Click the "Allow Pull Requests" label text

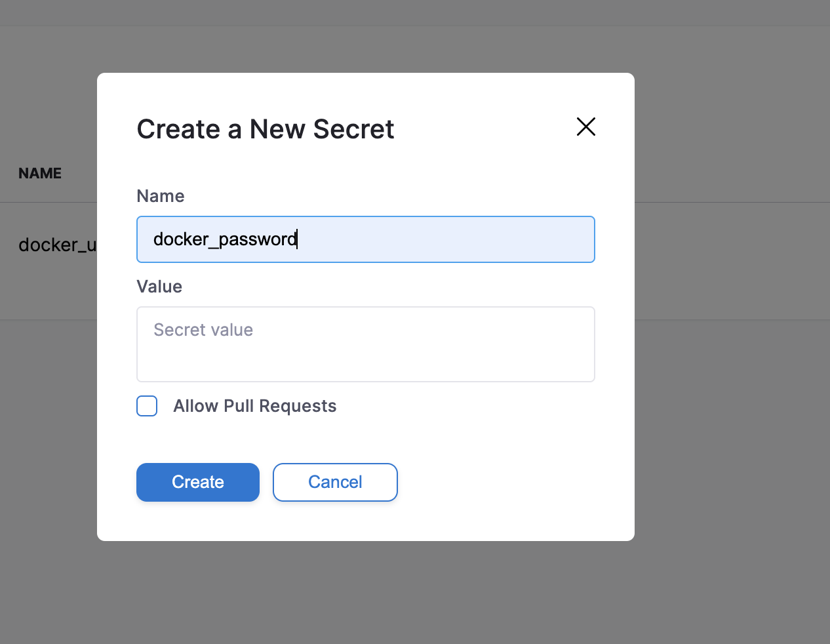254,406
